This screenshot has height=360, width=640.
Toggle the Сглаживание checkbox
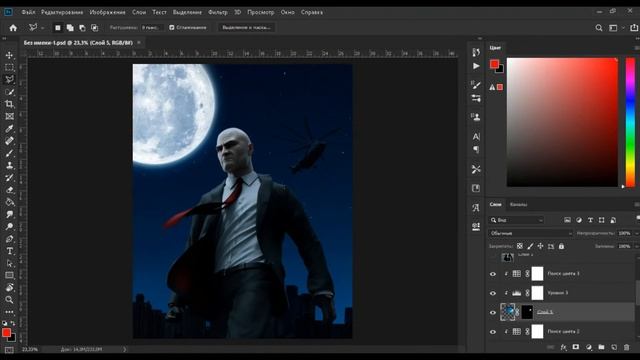tap(172, 28)
